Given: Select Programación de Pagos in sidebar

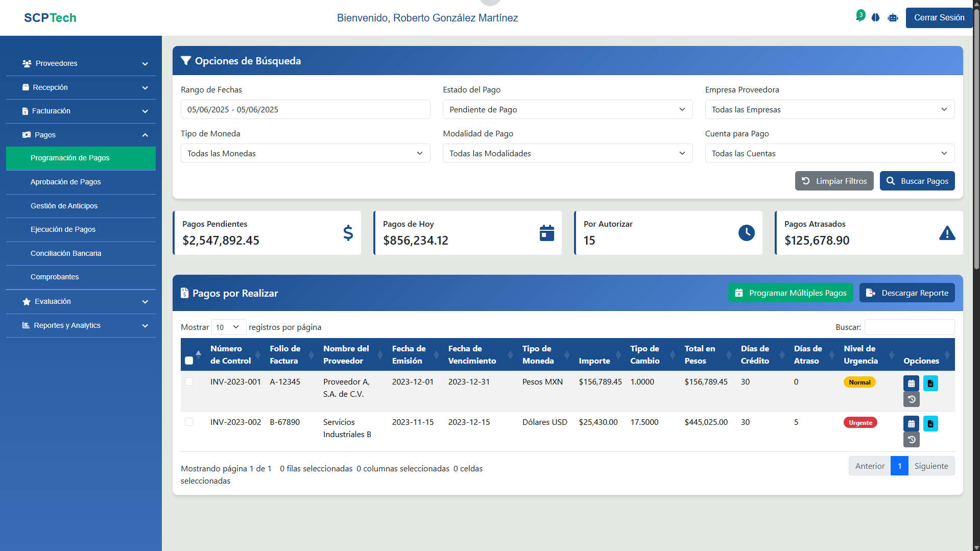Looking at the screenshot, I should (81, 158).
